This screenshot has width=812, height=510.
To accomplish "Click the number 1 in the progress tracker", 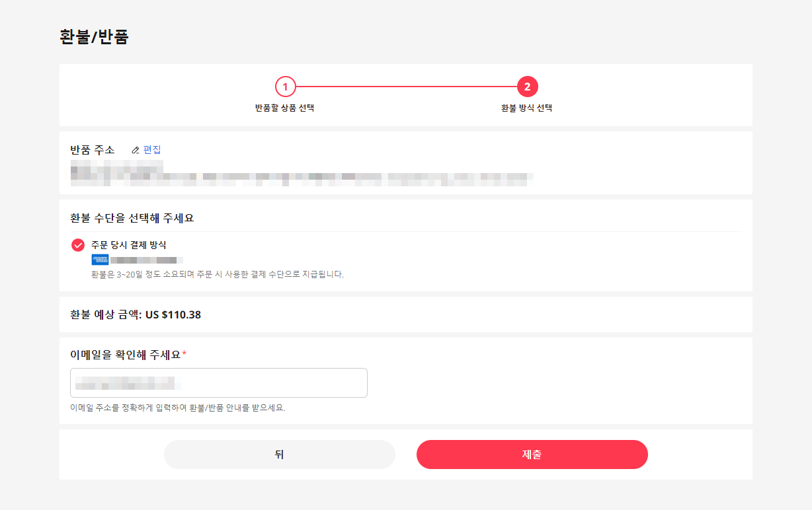I will pyautogui.click(x=284, y=87).
